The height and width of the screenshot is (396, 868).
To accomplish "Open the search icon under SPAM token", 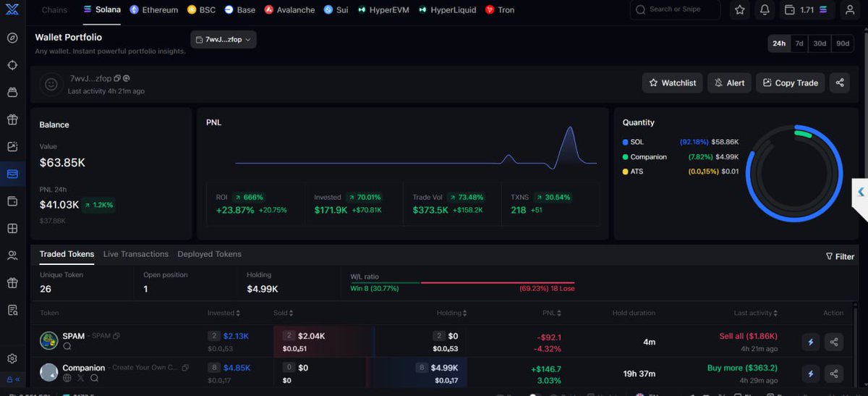I will coord(67,347).
